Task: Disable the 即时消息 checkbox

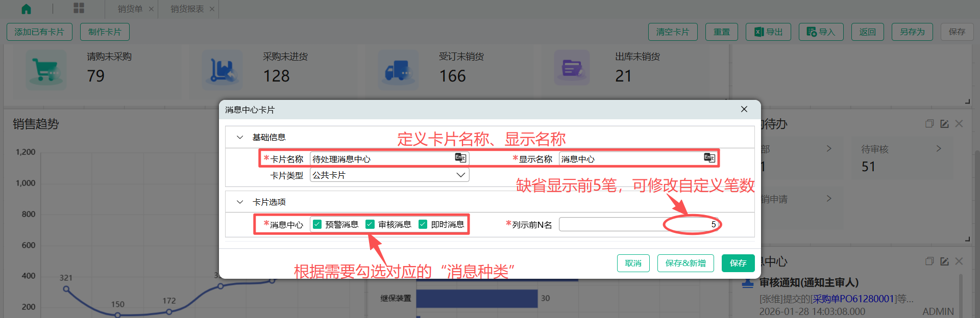Action: tap(423, 224)
